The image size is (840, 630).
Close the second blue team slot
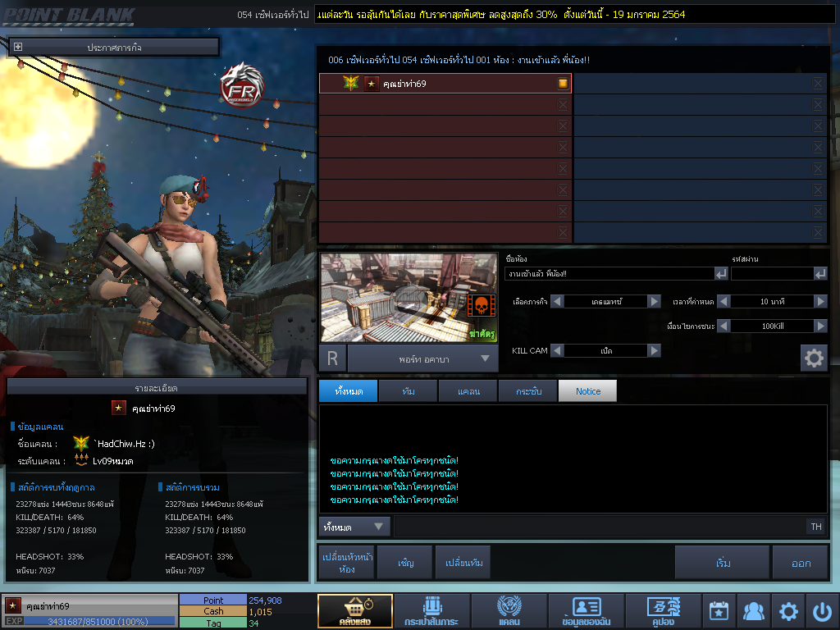pos(818,104)
